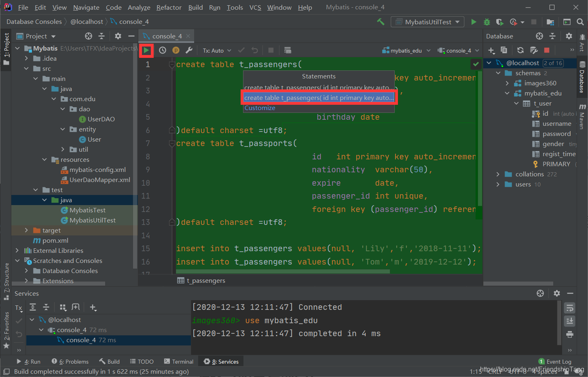This screenshot has width=588, height=377.
Task: Open the Tx: Auto dropdown
Action: [x=217, y=51]
